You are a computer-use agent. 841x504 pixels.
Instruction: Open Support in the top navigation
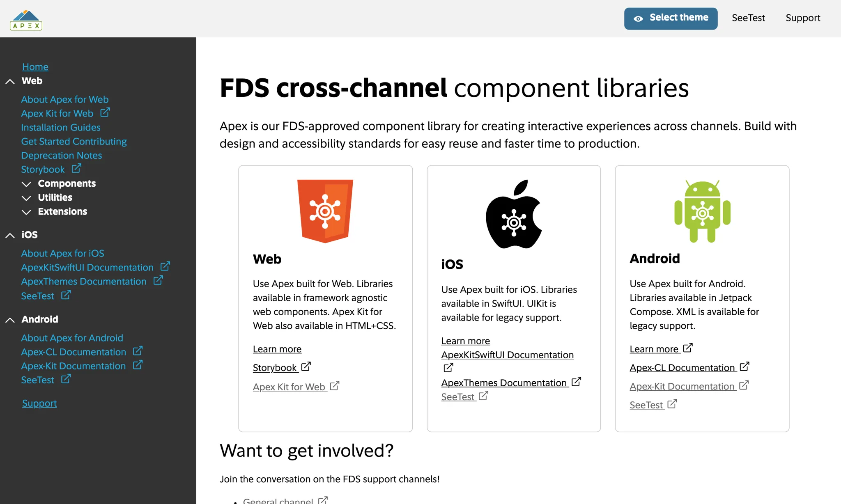802,18
